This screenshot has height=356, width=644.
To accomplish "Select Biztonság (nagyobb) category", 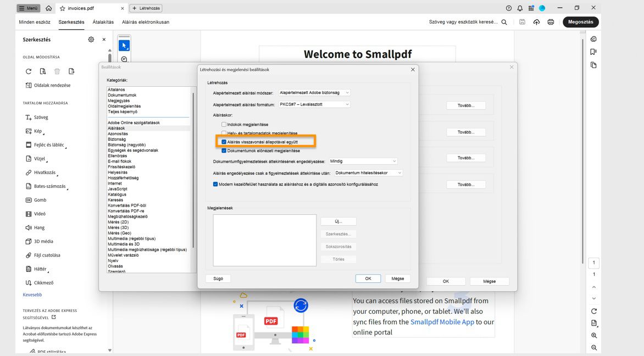I will click(x=126, y=145).
